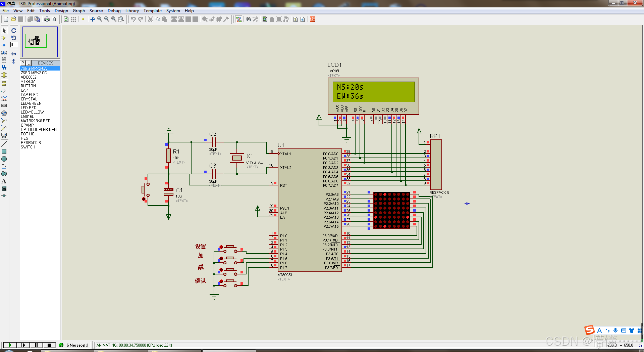644x352 pixels.
Task: Pick the Virtual Instruments tool
Action: coord(4,135)
